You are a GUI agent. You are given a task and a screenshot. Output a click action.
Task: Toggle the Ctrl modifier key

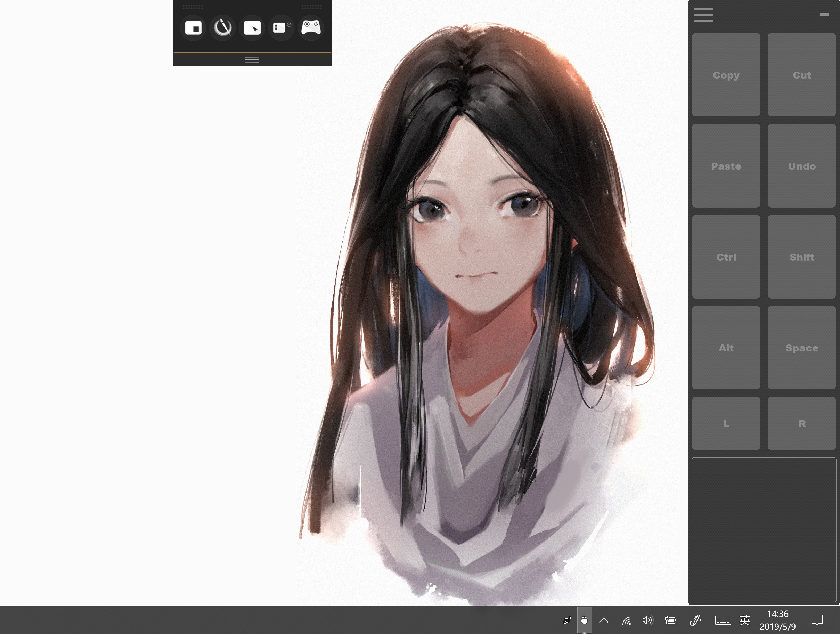pos(726,257)
